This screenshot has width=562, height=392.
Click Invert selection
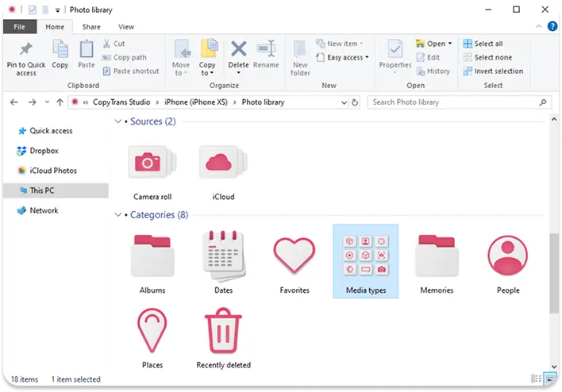(493, 71)
